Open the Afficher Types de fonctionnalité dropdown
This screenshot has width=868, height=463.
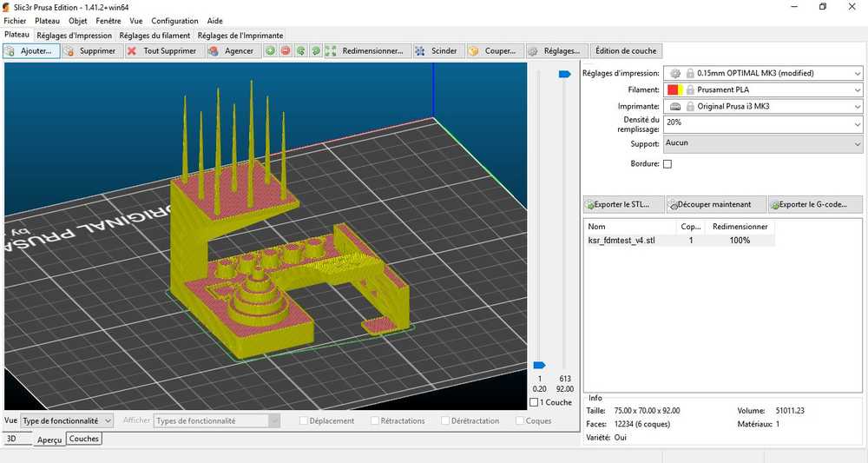coord(217,421)
